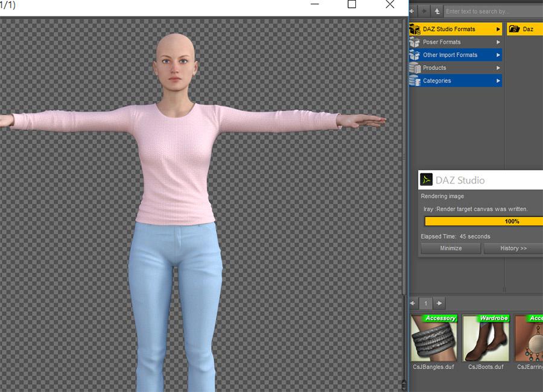Open the Daz folder
The width and height of the screenshot is (543, 392).
tap(525, 29)
